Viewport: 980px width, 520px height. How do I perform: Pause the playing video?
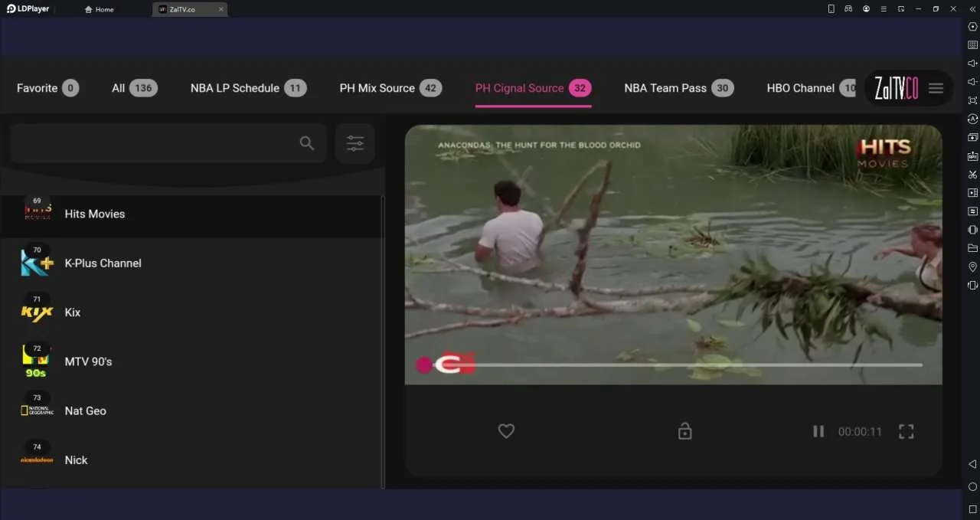pyautogui.click(x=818, y=431)
